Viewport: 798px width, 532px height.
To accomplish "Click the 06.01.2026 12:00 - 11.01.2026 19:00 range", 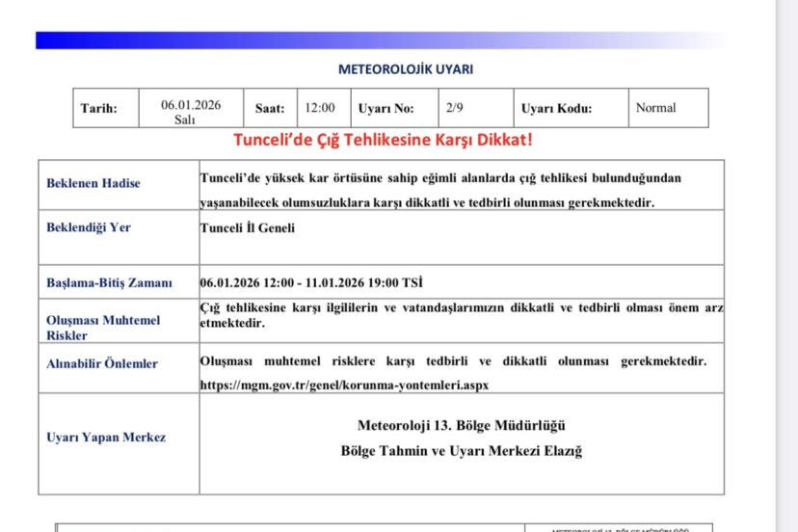I will click(x=311, y=283).
